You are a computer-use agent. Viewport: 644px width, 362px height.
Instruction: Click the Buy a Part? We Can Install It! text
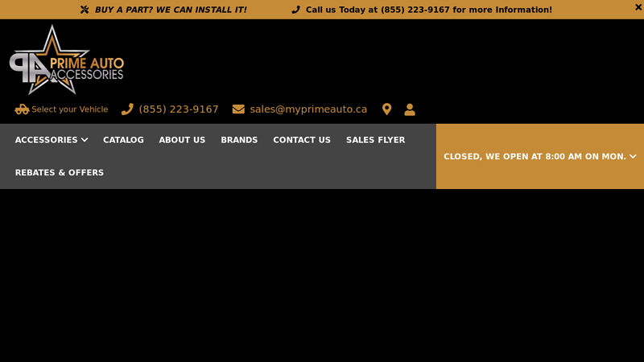click(171, 10)
